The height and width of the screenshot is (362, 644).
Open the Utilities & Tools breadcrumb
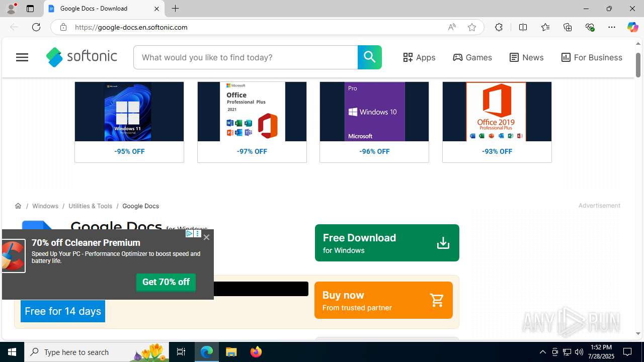pos(91,206)
